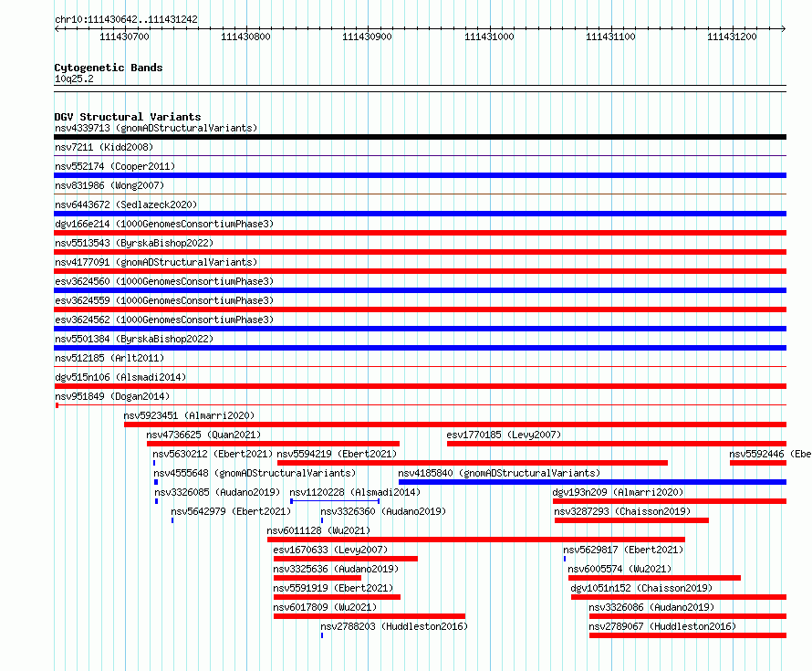Click the small blue marker under nsv2788203
Image resolution: width=812 pixels, height=671 pixels.
click(x=321, y=635)
